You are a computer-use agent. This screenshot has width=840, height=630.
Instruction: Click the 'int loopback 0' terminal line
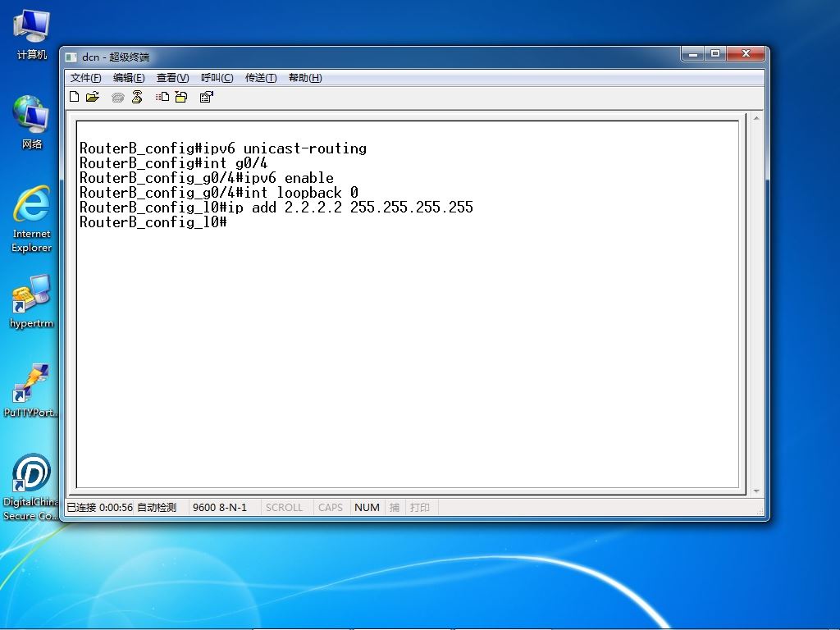(x=218, y=192)
